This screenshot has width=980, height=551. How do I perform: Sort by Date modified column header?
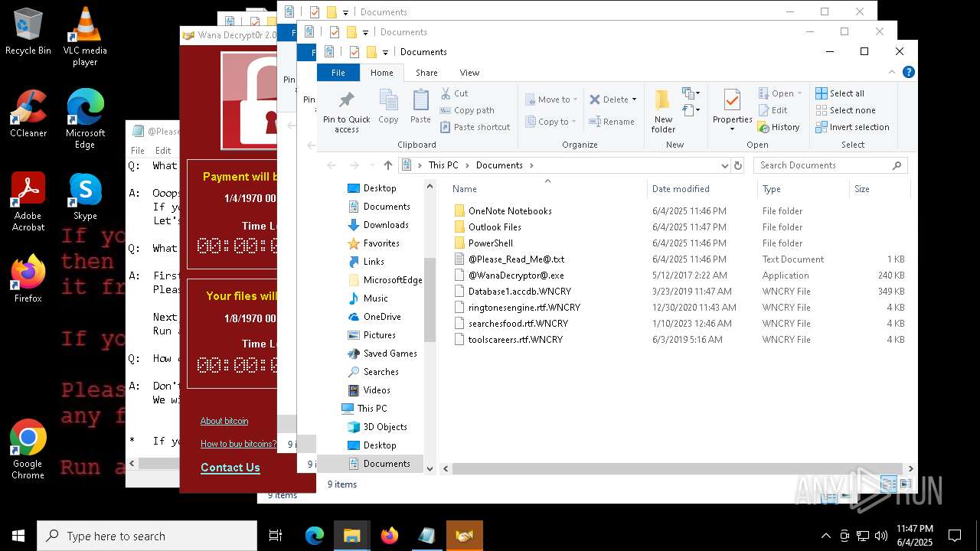click(x=681, y=189)
